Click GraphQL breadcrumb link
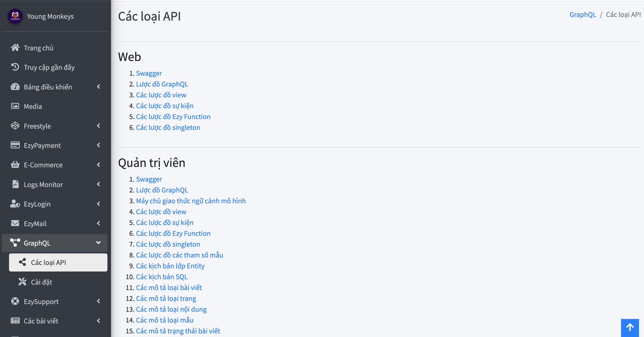This screenshot has width=644, height=337. tap(583, 14)
